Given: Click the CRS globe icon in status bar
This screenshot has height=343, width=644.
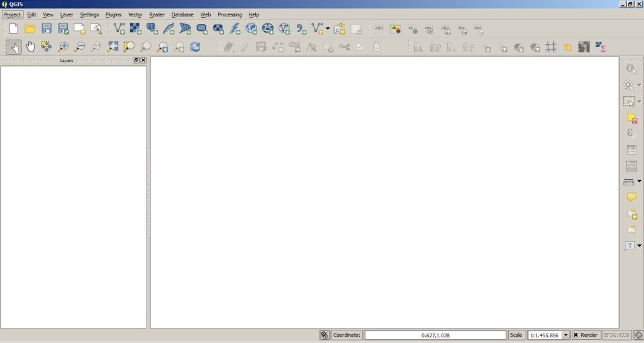Looking at the screenshot, I should click(638, 335).
